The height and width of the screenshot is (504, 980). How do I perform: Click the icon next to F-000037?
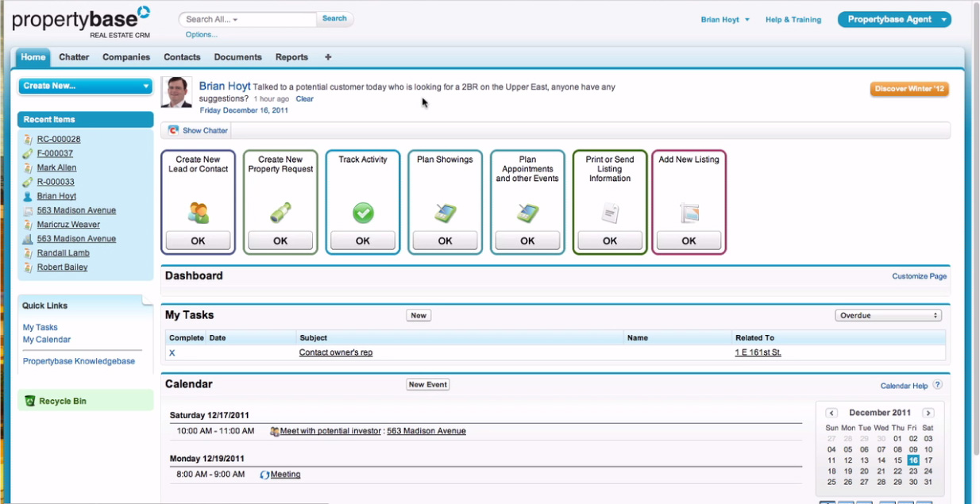coord(28,154)
